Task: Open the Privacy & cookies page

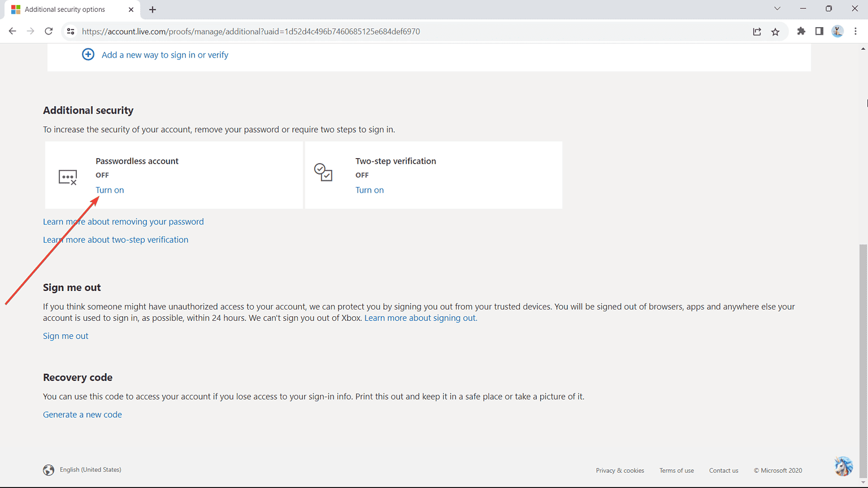Action: (x=619, y=470)
